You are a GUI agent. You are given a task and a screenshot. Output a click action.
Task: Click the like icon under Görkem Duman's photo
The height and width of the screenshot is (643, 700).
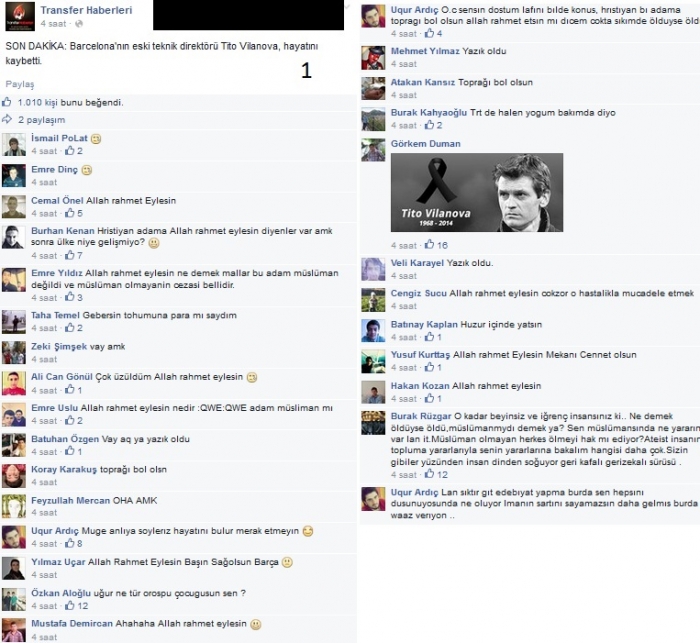(x=429, y=244)
